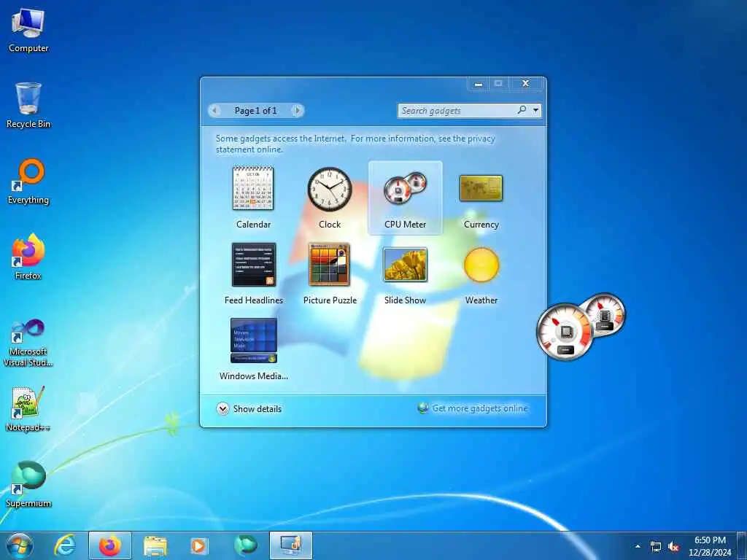747x560 pixels.
Task: Click Supermium in the taskbar
Action: [245, 545]
